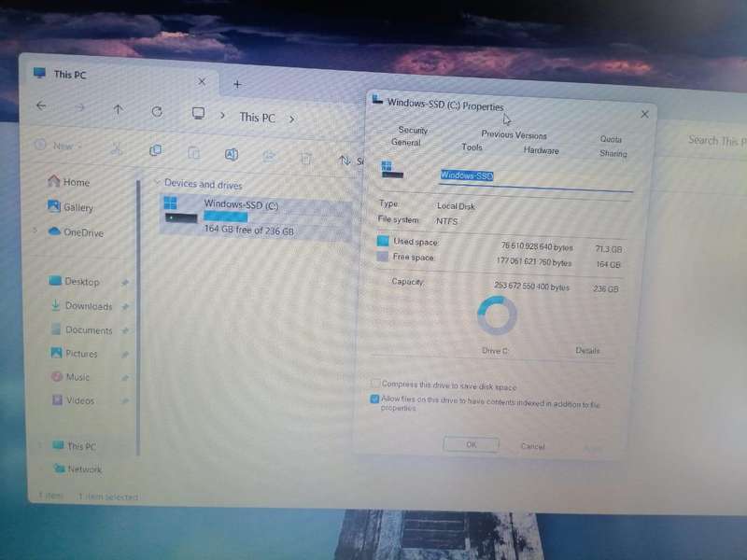The image size is (747, 560).
Task: Click the drive usage bar under Windows-SSD
Action: (225, 217)
